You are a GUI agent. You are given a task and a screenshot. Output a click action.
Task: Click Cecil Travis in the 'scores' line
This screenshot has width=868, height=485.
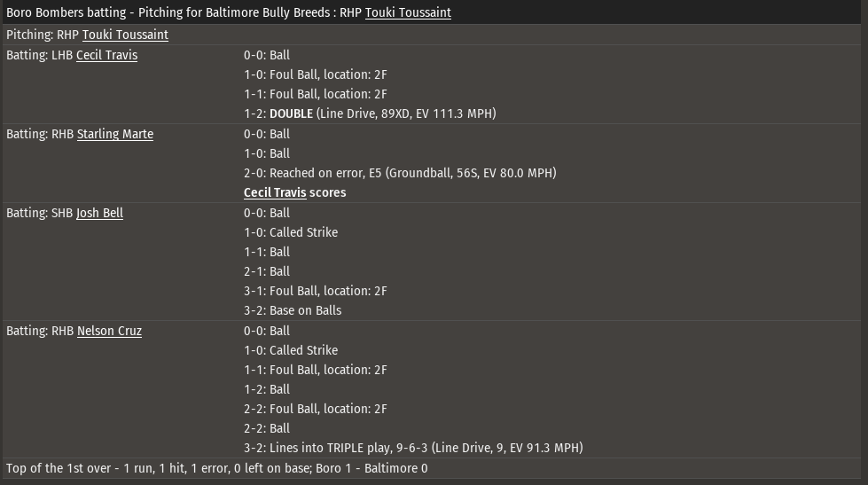click(275, 192)
